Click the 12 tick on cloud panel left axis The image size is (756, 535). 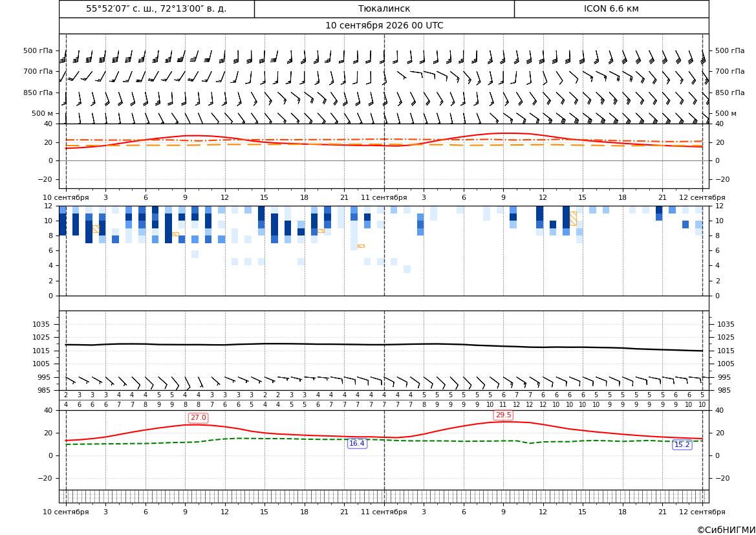pyautogui.click(x=49, y=206)
